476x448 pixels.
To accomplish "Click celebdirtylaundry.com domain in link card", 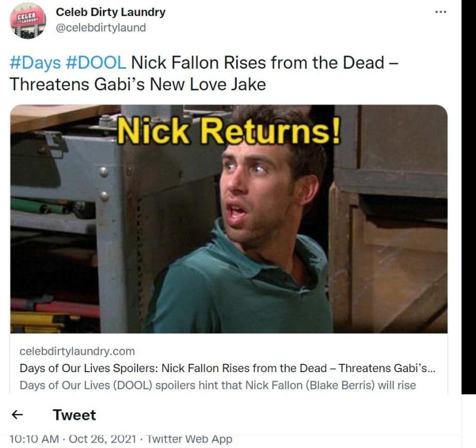I will [77, 351].
